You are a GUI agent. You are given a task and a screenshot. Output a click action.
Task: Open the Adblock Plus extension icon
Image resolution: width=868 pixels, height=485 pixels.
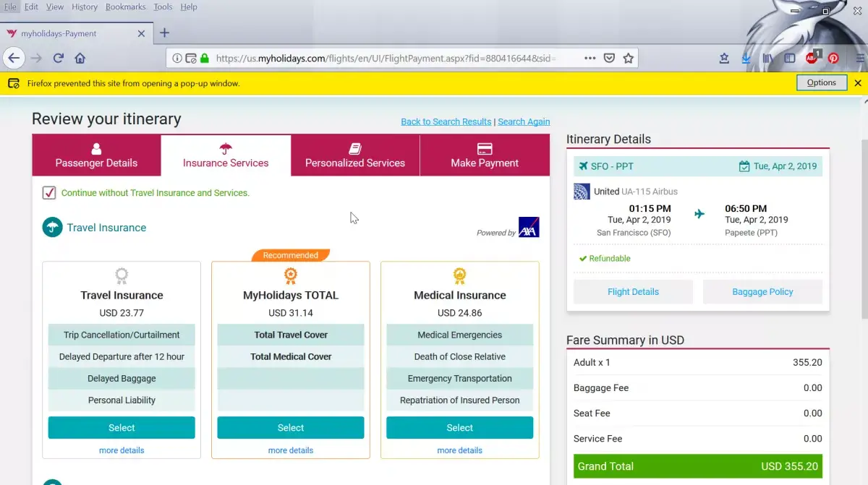(x=812, y=58)
